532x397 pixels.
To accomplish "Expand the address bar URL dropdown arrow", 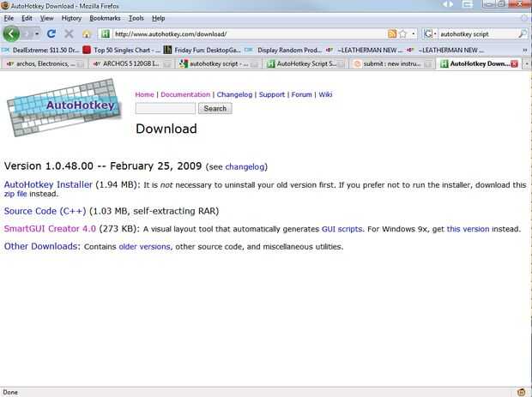I will point(413,33).
